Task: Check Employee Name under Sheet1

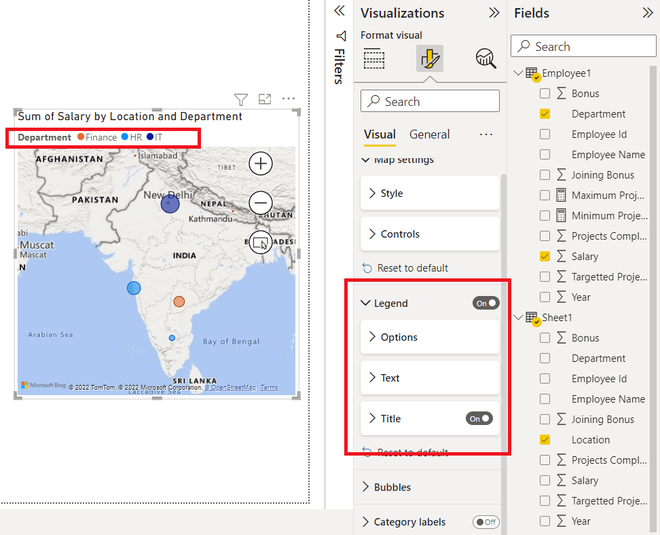Action: pos(545,399)
